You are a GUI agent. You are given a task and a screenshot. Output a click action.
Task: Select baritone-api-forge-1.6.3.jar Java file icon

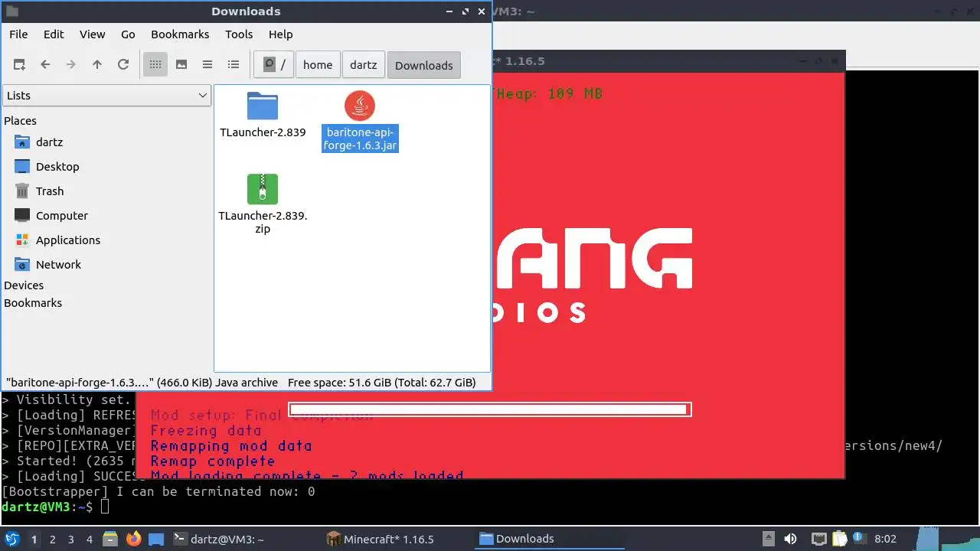click(360, 106)
